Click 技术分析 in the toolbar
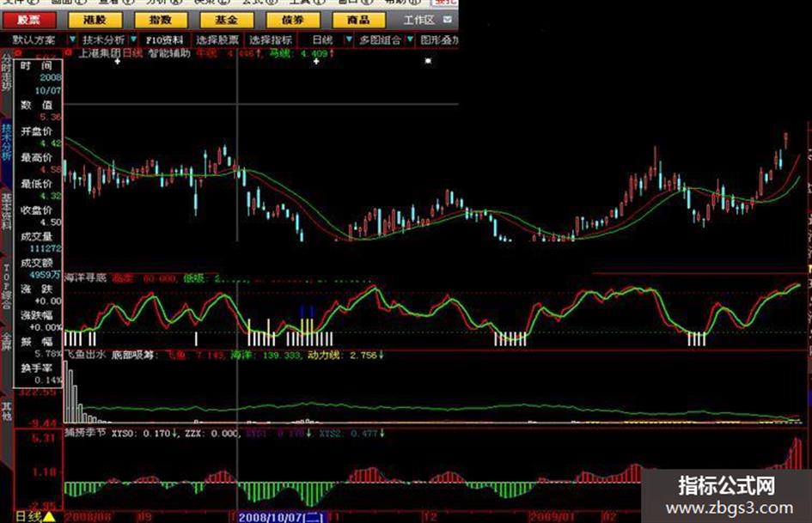The width and height of the screenshot is (812, 523). tap(104, 40)
